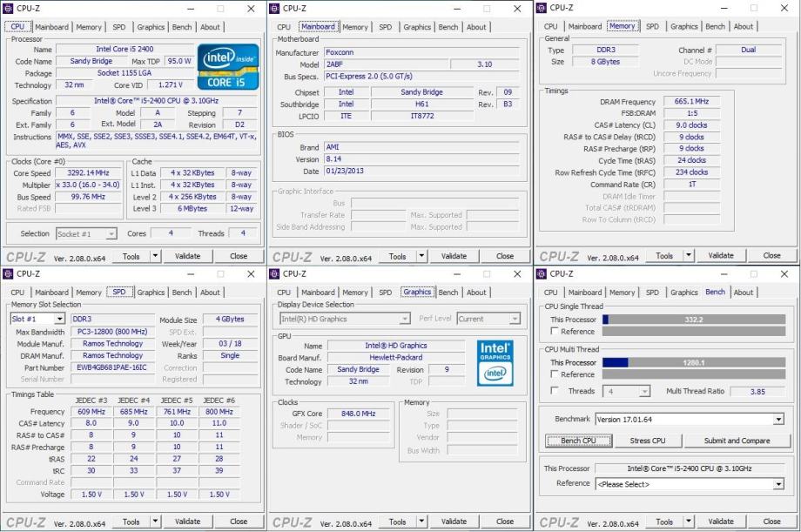Expand the Benchmark version dropdown
801x532 pixels.
tap(777, 420)
